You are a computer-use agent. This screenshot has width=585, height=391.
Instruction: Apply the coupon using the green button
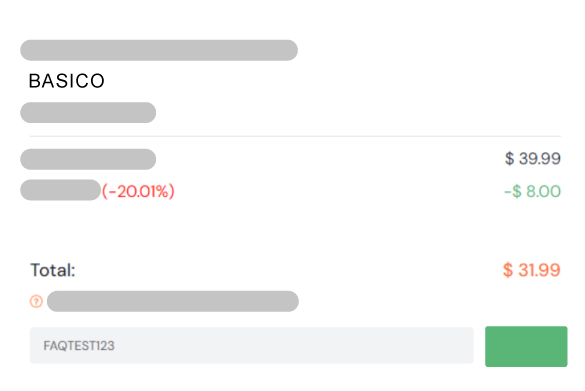point(526,346)
